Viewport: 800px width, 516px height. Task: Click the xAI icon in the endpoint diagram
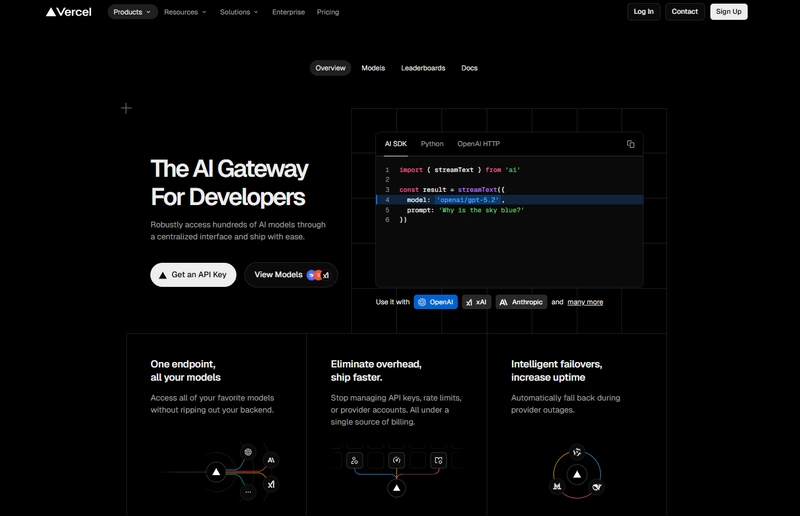(271, 484)
